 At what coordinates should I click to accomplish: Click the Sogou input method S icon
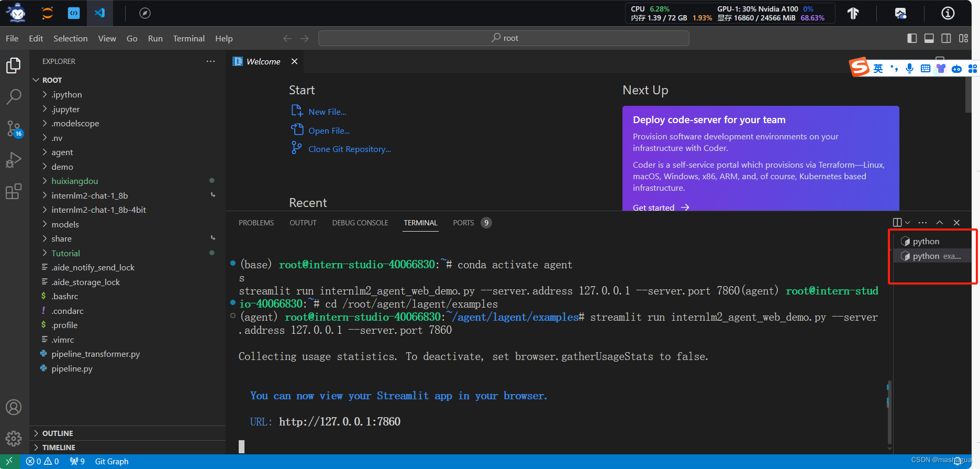click(x=859, y=67)
